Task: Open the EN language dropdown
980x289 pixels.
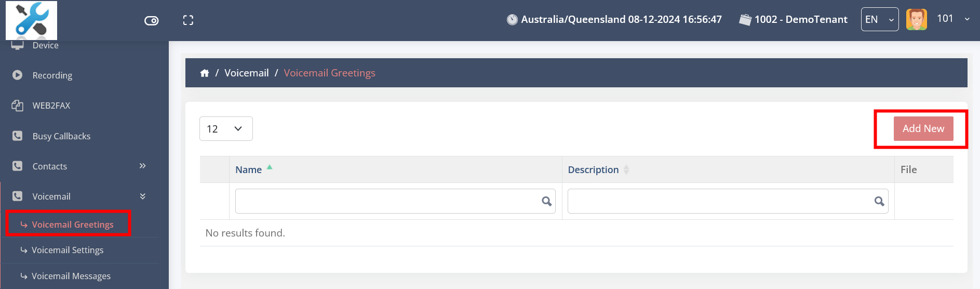Action: pos(879,20)
